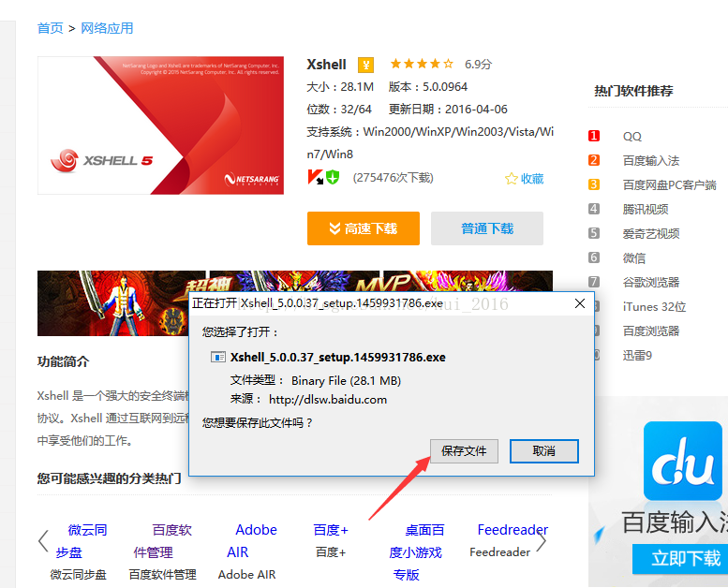Open 腾讯视频 in recommended list
Viewport: 728px width, 588px height.
click(646, 210)
